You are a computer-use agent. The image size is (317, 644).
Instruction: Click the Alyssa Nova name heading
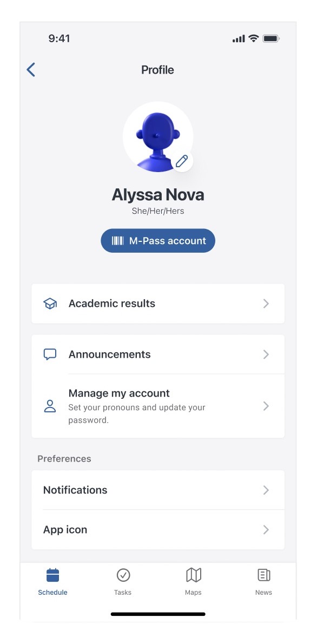pos(158,195)
